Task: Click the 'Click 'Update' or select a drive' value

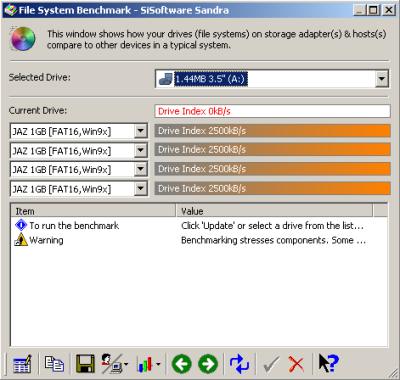Action: tap(272, 226)
